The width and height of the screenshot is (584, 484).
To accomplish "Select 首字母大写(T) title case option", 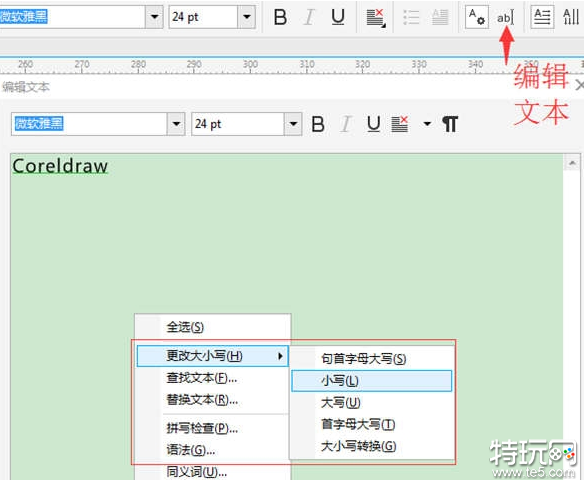I will [372, 424].
